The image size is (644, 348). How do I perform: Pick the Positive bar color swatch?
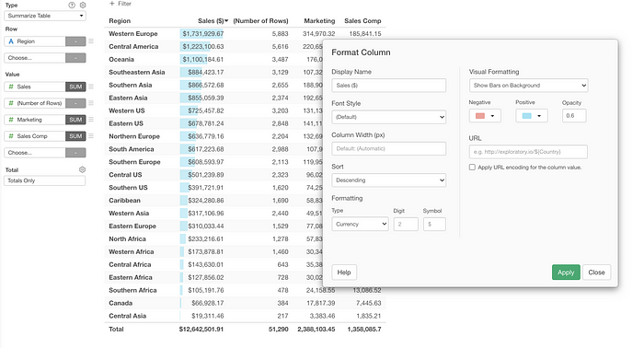(532, 116)
